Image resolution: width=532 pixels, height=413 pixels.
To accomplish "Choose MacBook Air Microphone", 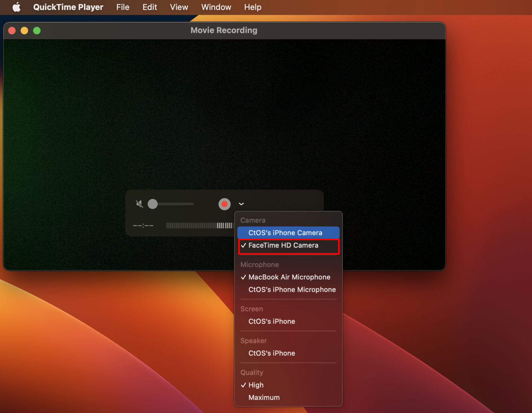I will [x=289, y=277].
